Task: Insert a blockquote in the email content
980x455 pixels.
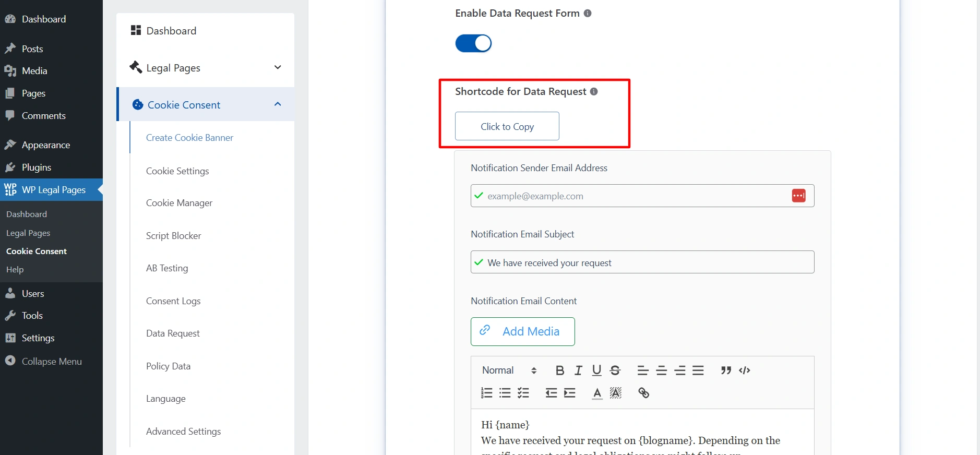Action: tap(726, 370)
